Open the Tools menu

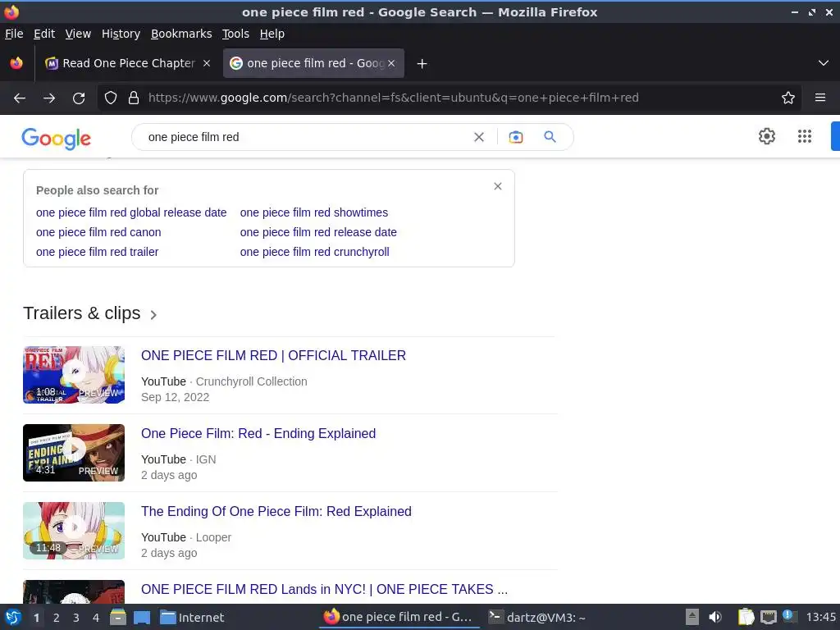tap(235, 34)
